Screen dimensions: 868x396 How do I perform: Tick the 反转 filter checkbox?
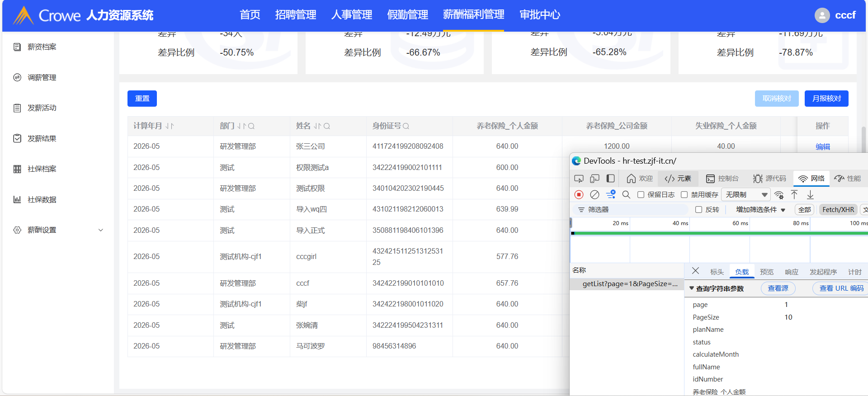[698, 210]
